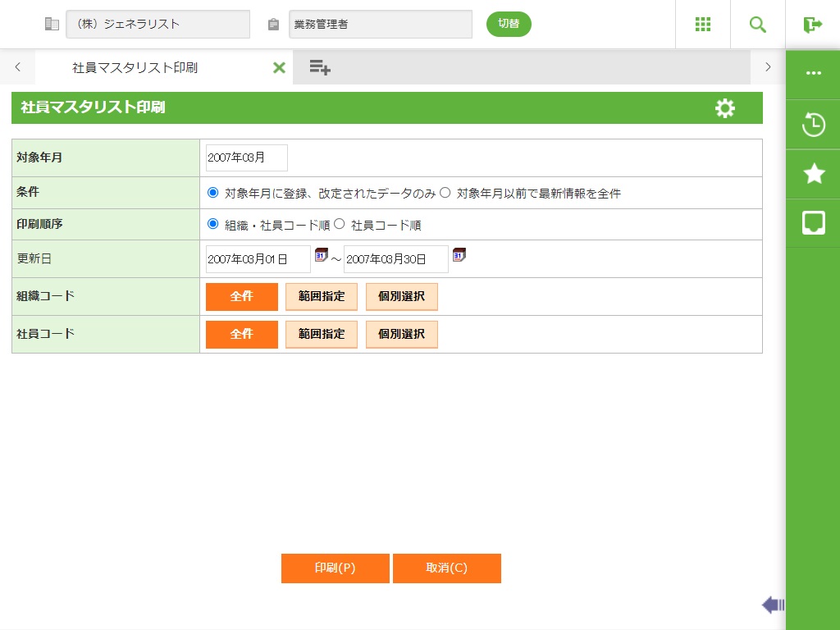Click the 対象年月 row label
This screenshot has height=630, width=840.
tap(39, 157)
